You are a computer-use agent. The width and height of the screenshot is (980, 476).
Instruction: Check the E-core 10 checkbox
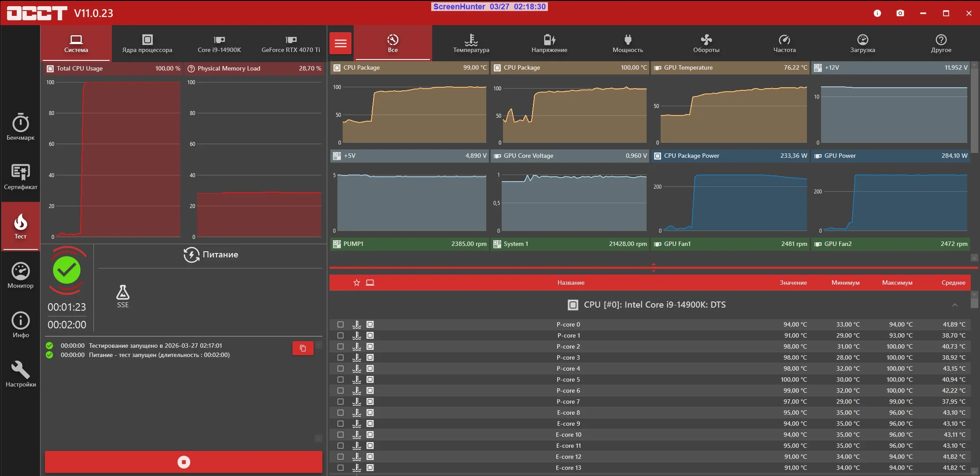click(340, 435)
